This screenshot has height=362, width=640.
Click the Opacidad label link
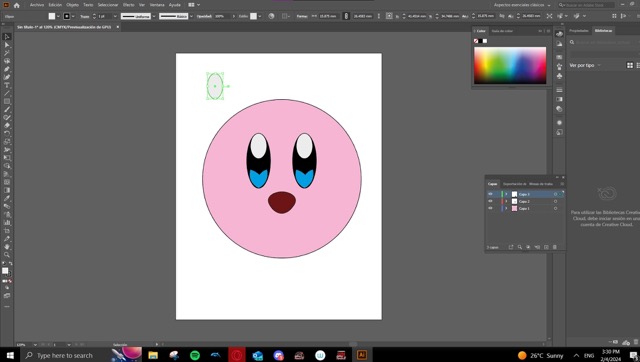click(204, 16)
